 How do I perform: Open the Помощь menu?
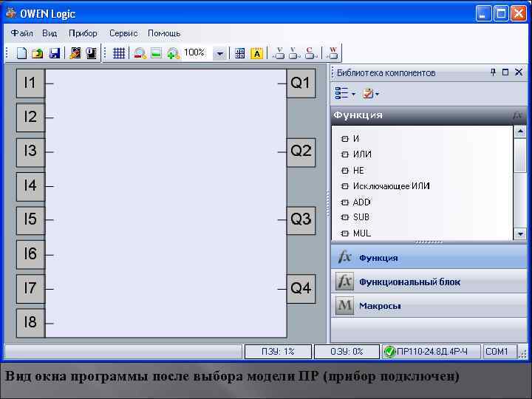164,33
